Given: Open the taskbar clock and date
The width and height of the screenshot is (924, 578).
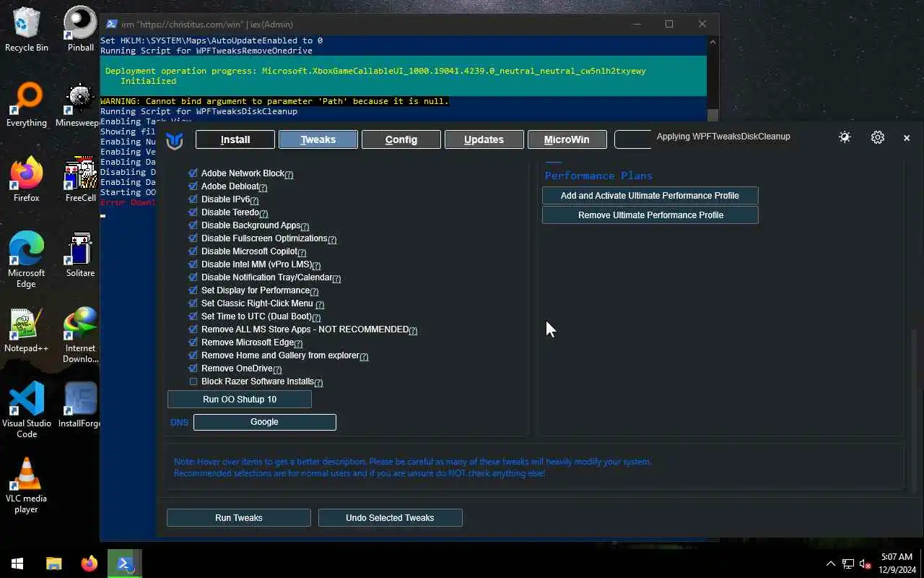Looking at the screenshot, I should click(897, 563).
